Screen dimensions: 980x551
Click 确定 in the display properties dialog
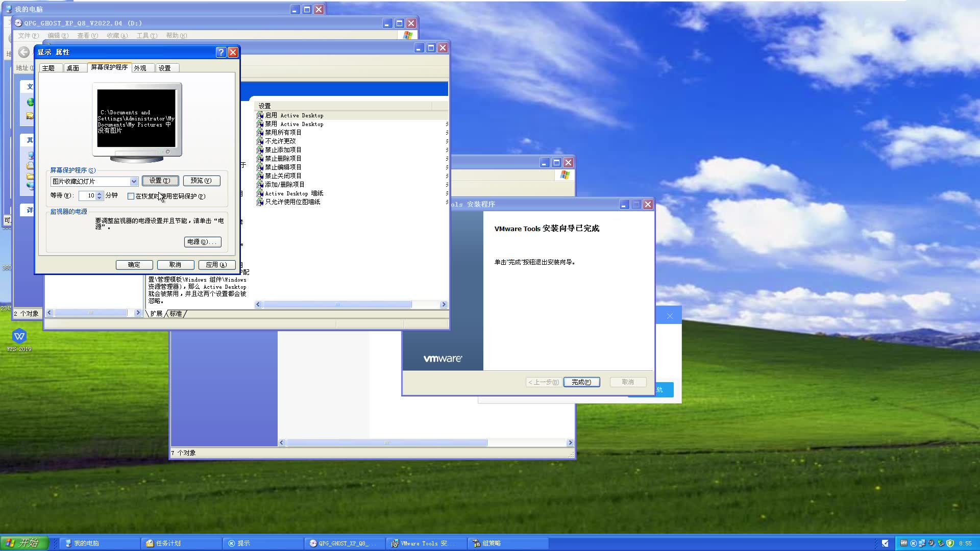134,265
